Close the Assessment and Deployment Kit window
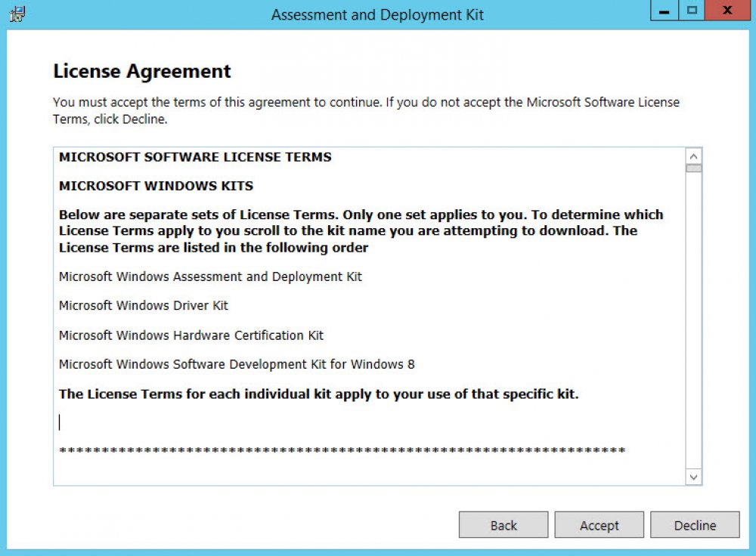 (727, 11)
